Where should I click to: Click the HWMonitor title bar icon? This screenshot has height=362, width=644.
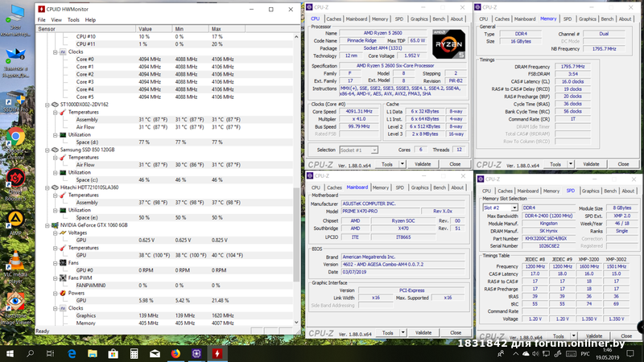[x=42, y=9]
